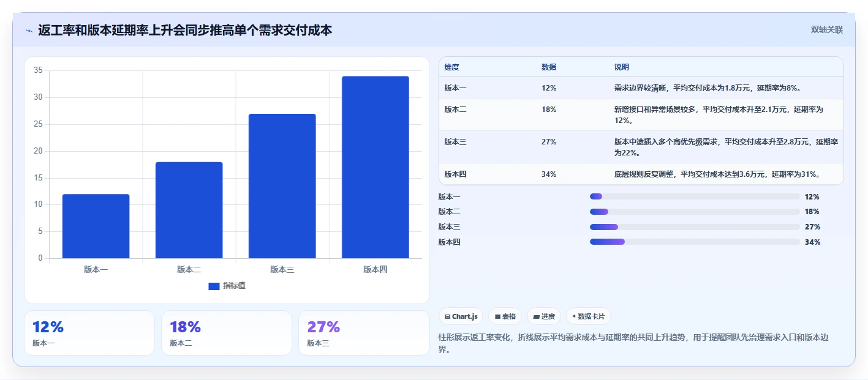Click the 版本一 bar in the chart

point(96,226)
